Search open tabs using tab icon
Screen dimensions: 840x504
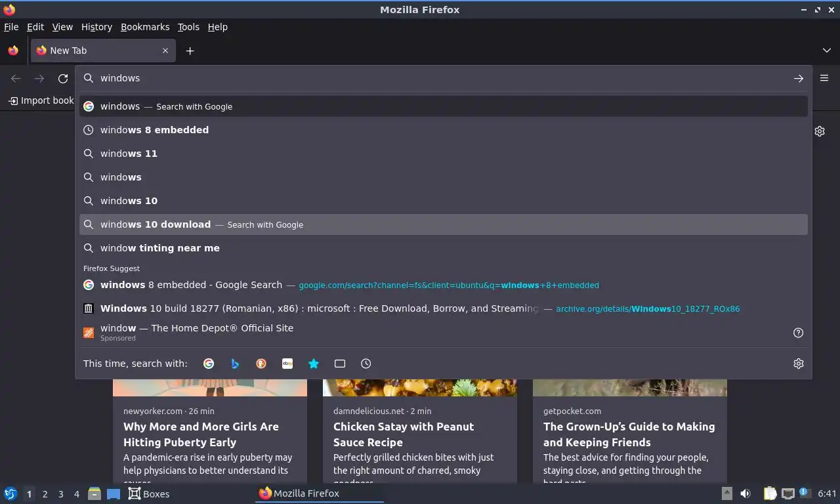[x=340, y=364]
